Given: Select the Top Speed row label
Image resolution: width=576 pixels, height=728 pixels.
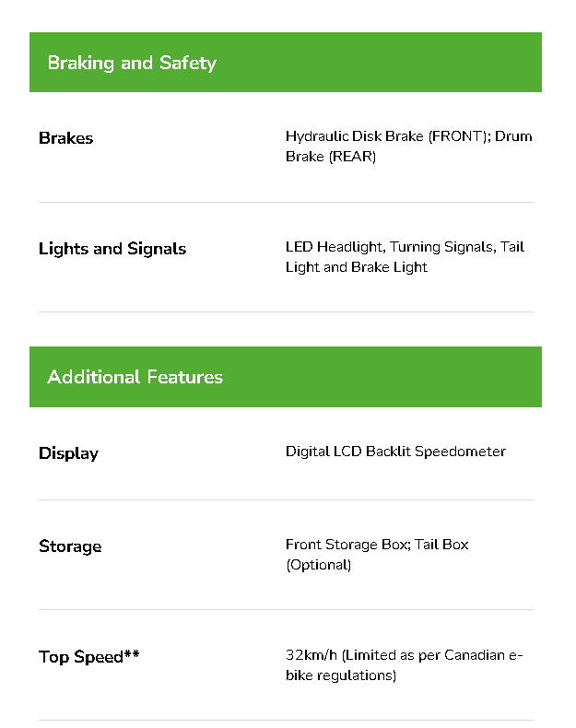Looking at the screenshot, I should point(80,657).
